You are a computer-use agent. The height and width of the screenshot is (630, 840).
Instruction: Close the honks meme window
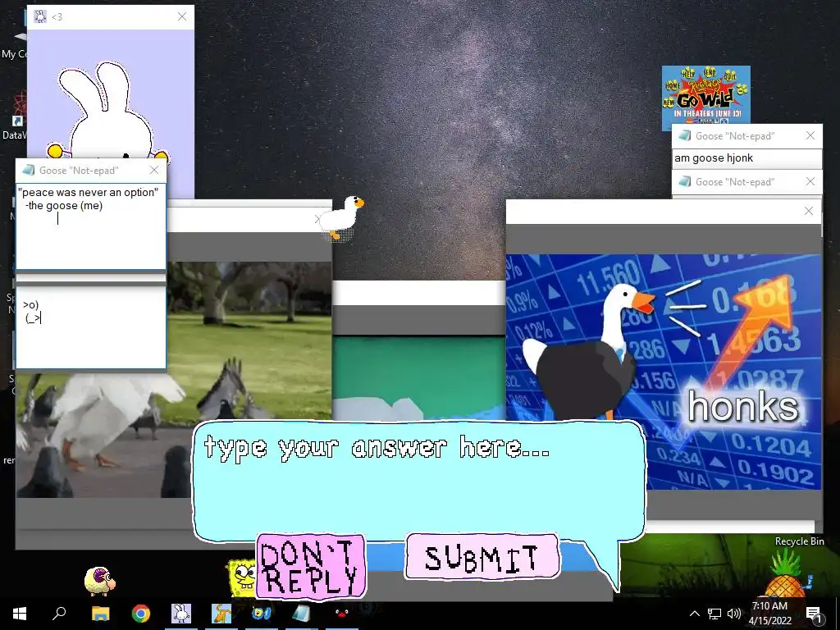tap(809, 211)
